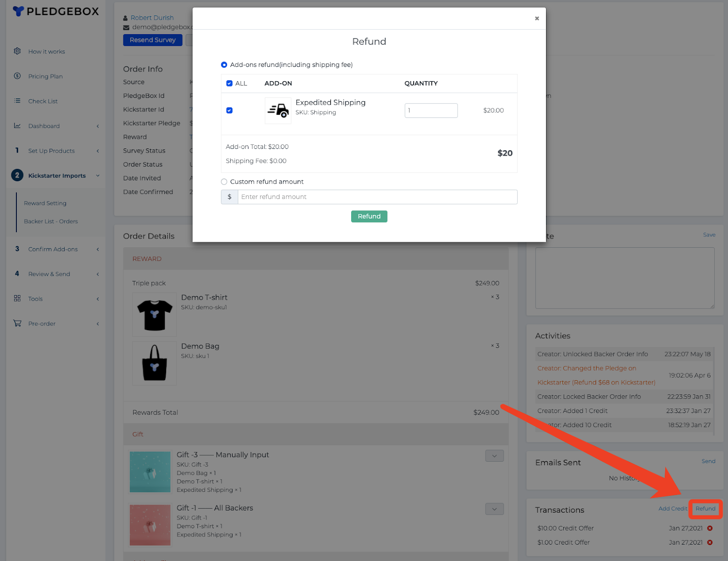Click the Check List icon

17,101
